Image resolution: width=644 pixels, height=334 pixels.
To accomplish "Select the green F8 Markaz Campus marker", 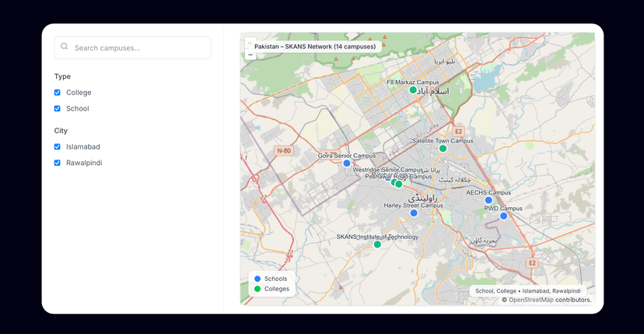I will pyautogui.click(x=413, y=90).
